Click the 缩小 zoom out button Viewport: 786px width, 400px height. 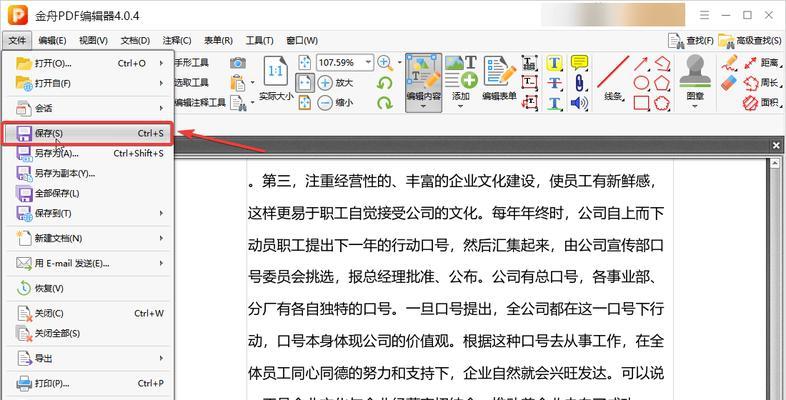pos(336,103)
